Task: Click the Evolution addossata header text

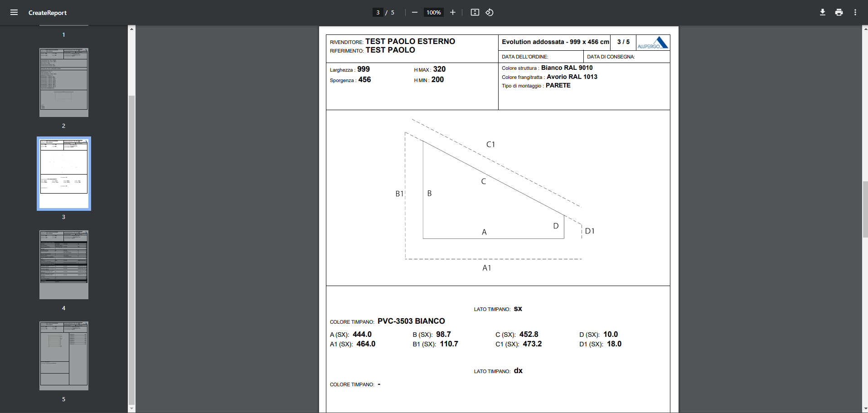Action: click(555, 42)
